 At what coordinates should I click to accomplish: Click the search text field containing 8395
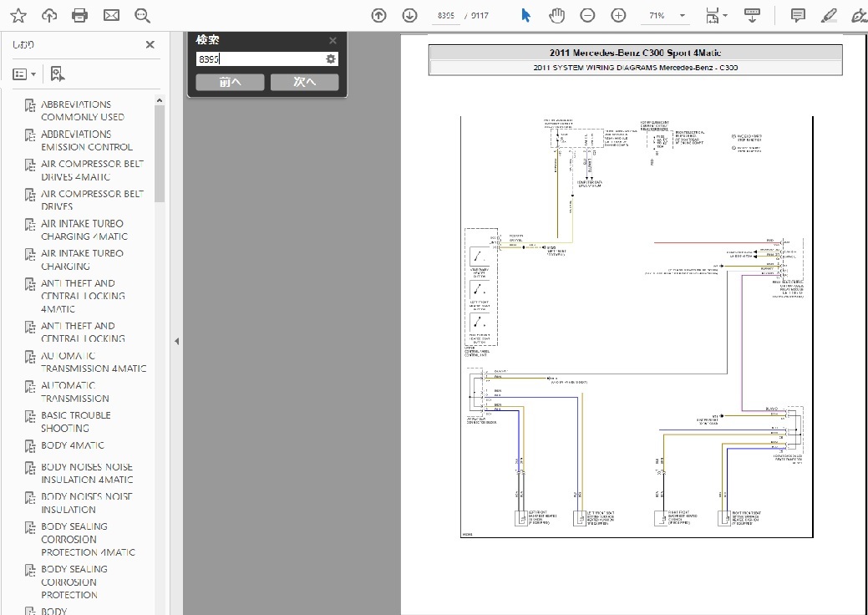(x=260, y=59)
